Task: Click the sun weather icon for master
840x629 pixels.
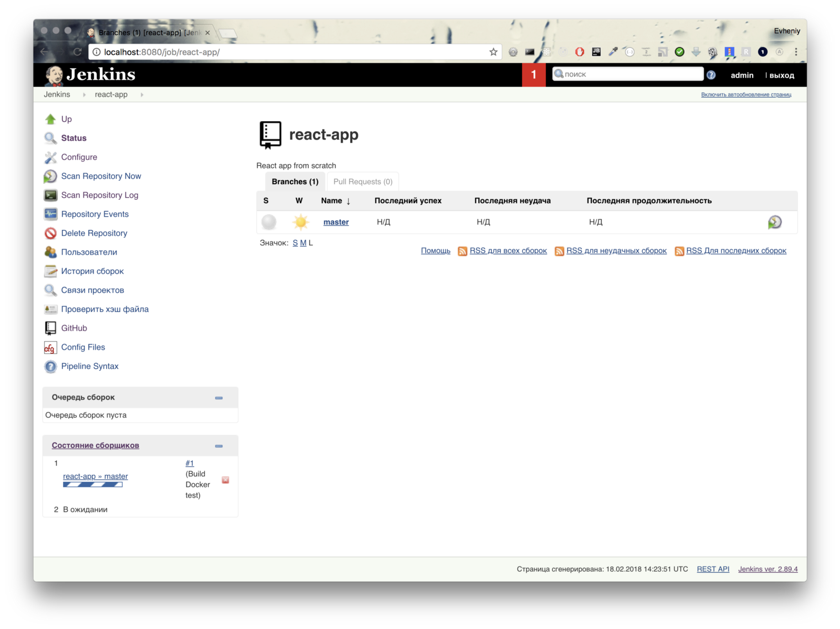Action: pos(301,222)
